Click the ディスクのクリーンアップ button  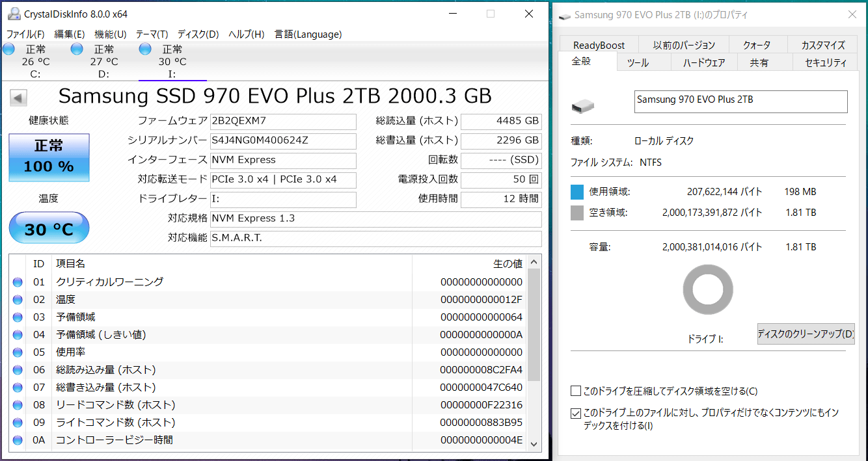806,334
